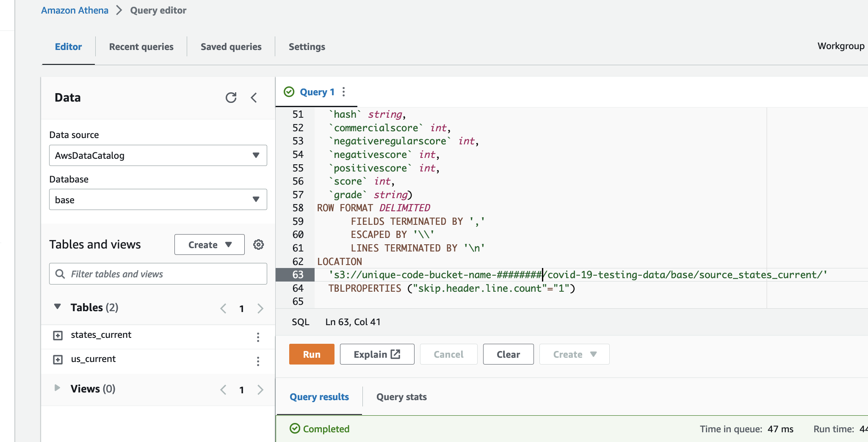Open actions menu for us_current table
The width and height of the screenshot is (868, 442).
258,361
